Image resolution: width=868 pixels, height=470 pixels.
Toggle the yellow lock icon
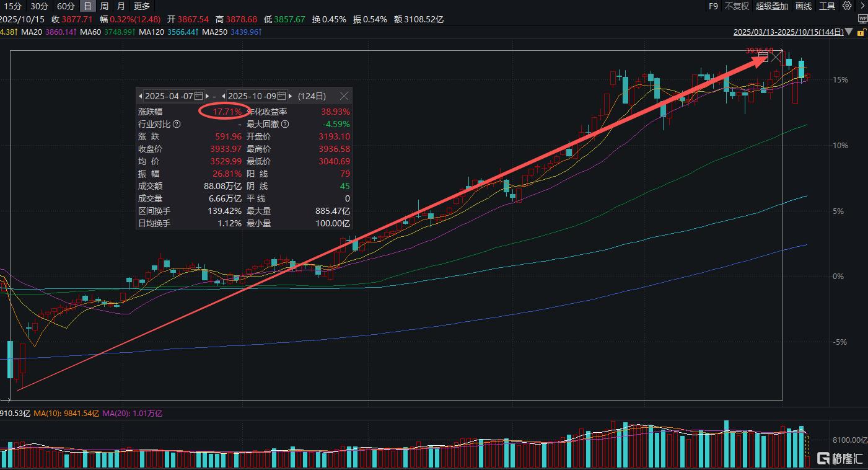(x=861, y=32)
